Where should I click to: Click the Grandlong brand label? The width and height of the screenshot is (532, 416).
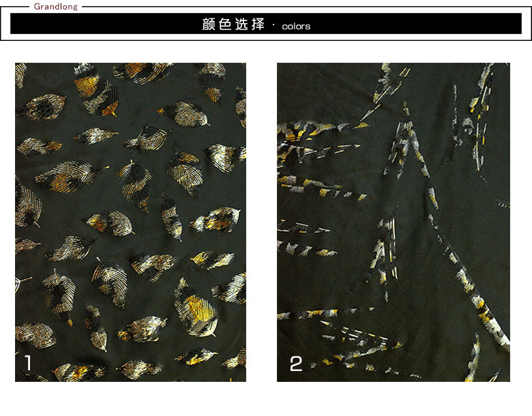[x=56, y=6]
